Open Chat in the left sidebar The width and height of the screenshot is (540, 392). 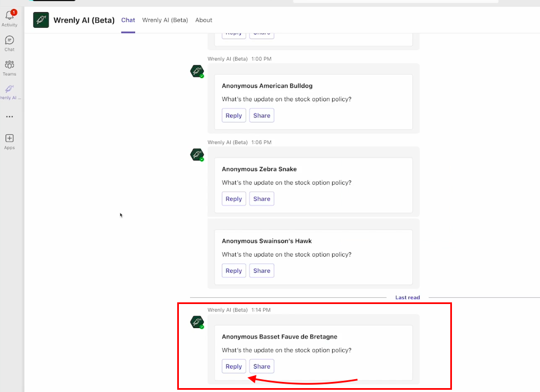click(x=9, y=43)
